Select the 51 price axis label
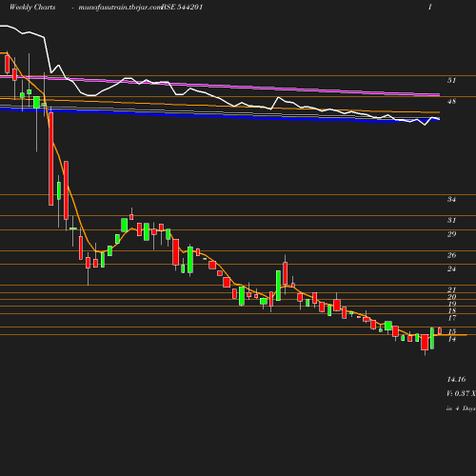The height and width of the screenshot is (476, 476). coord(451,81)
